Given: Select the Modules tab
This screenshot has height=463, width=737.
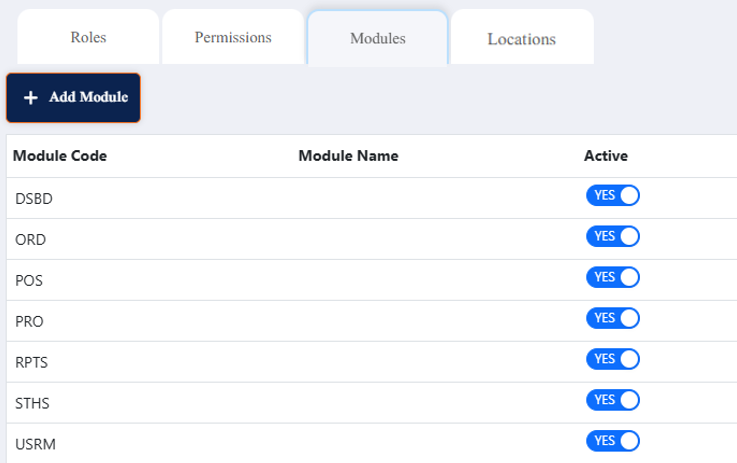Looking at the screenshot, I should (x=377, y=39).
